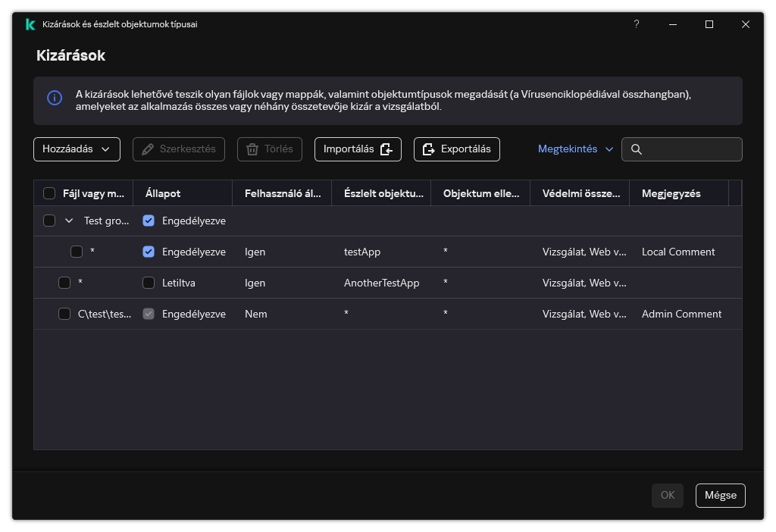Select the C\test row checkbox
Viewport: 776px width, 532px height.
(64, 314)
